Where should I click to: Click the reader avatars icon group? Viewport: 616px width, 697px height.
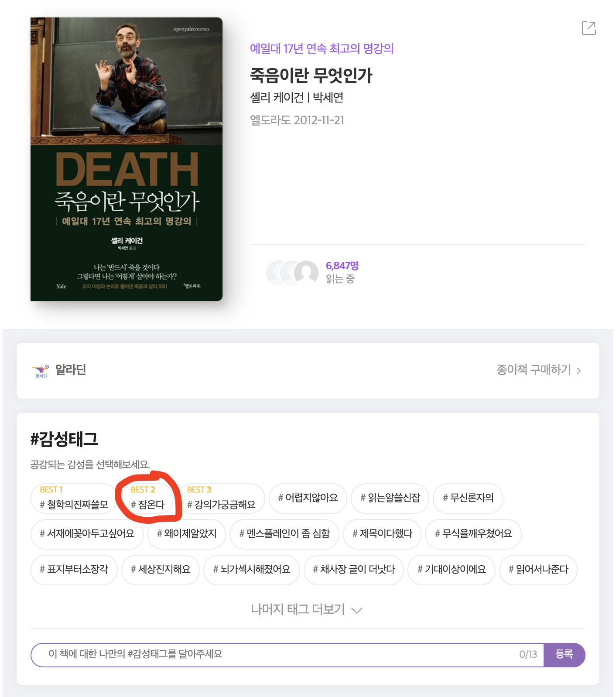pyautogui.click(x=292, y=273)
